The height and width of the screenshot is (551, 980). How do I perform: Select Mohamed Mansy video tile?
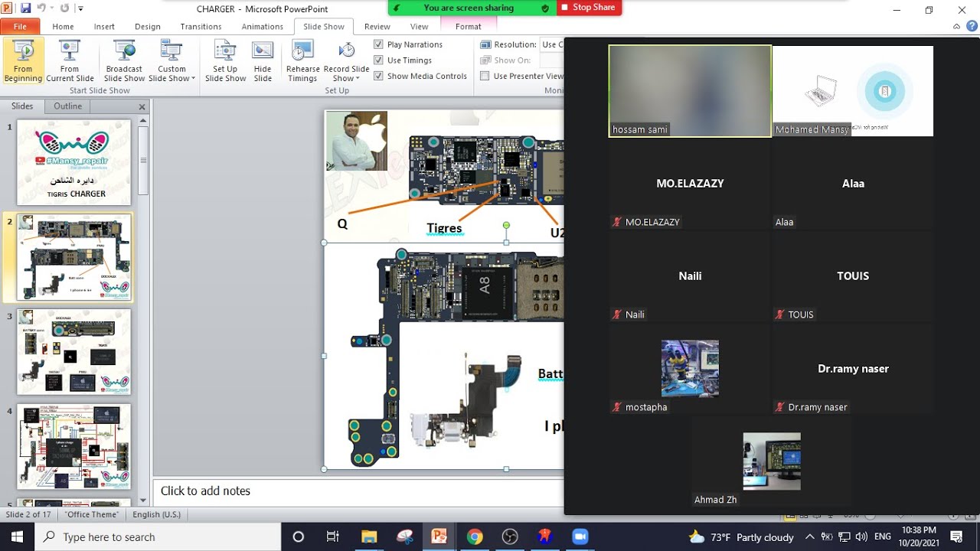click(x=853, y=91)
